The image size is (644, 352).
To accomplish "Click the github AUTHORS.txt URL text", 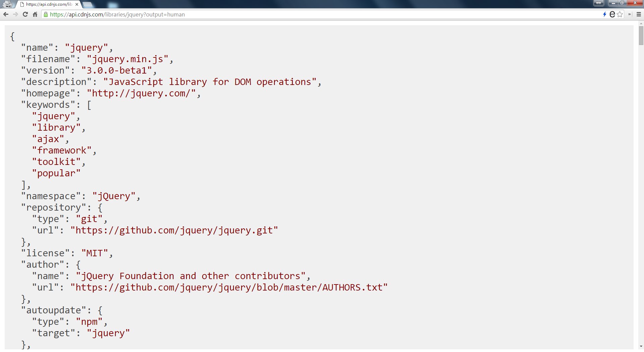I will 229,288.
